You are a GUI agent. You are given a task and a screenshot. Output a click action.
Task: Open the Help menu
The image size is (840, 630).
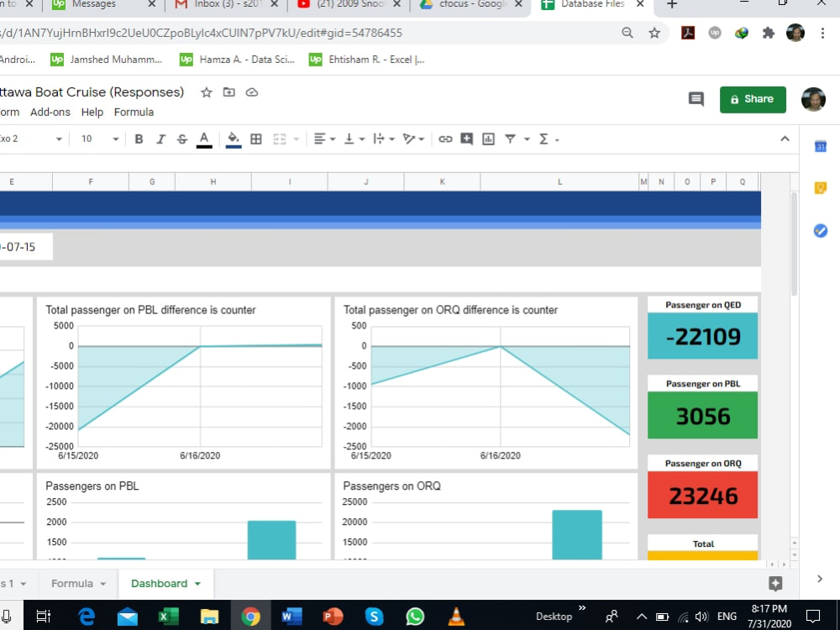[x=92, y=112]
